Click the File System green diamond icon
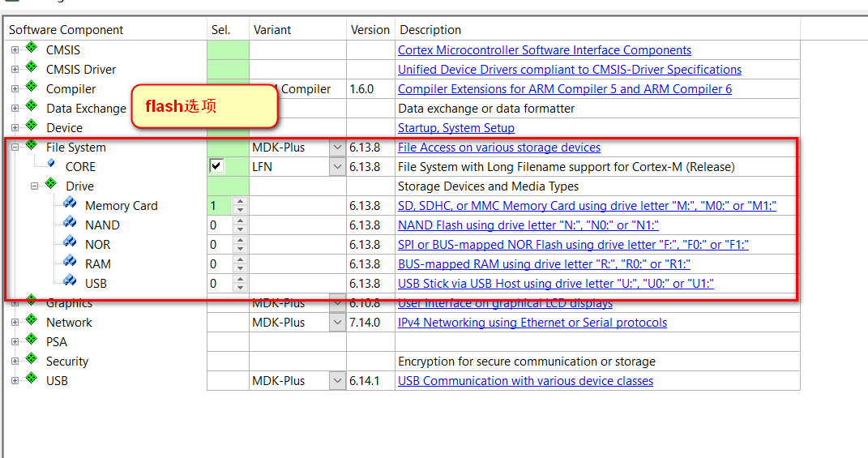Screen dimensions: 868x458 pos(32,146)
